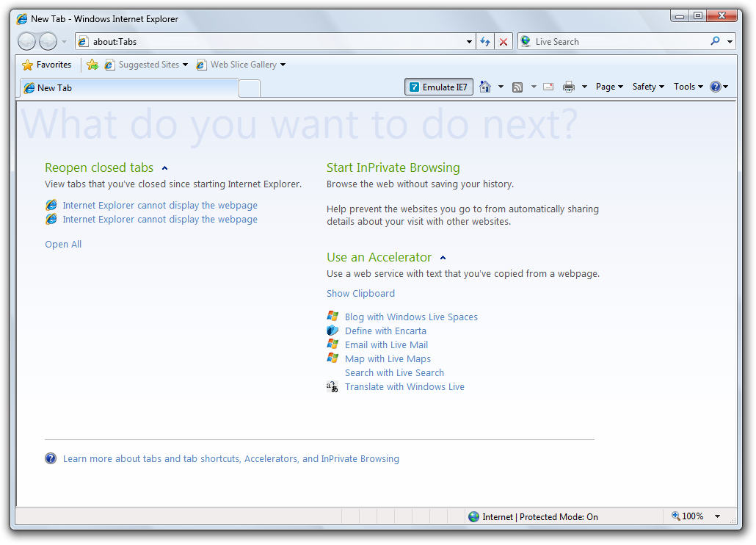
Task: Click the Email with Live Mail icon
Action: point(332,344)
